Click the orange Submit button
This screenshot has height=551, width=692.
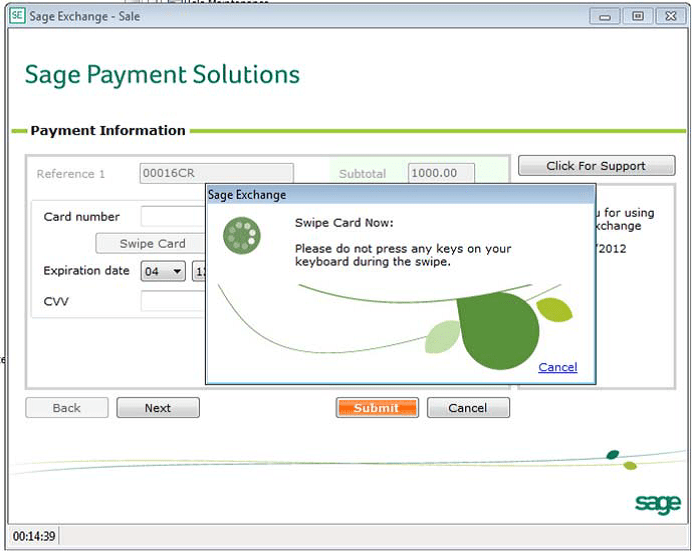pos(377,408)
